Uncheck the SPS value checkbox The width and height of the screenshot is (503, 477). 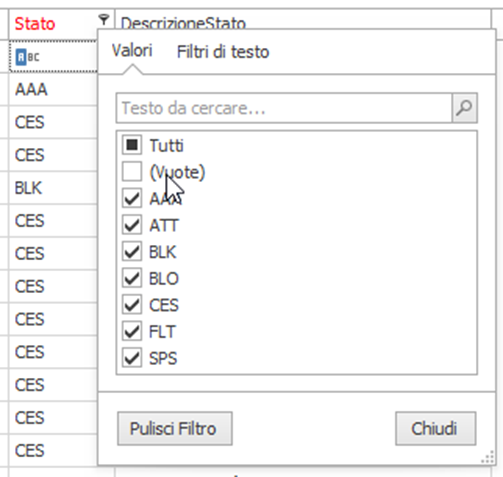132,358
